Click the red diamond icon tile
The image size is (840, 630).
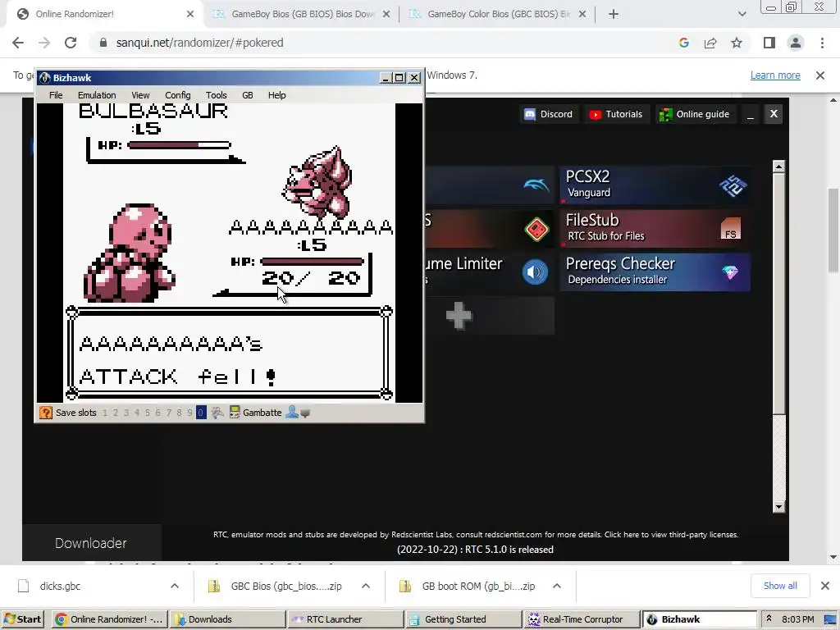tap(536, 230)
